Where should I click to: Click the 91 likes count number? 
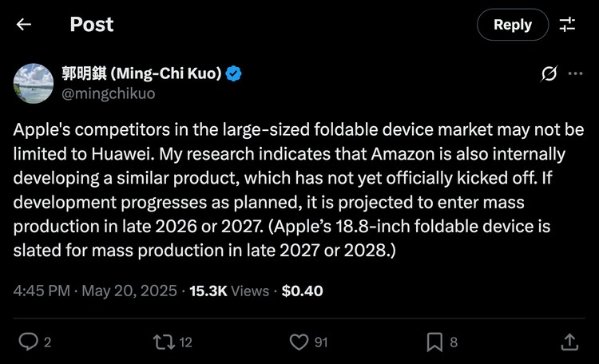pyautogui.click(x=321, y=342)
